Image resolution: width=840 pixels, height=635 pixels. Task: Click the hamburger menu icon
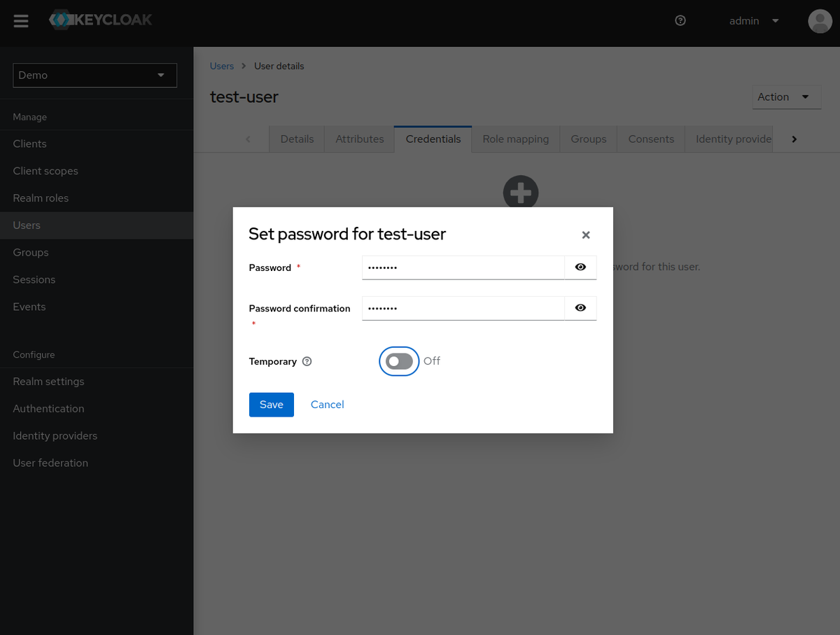pos(20,20)
